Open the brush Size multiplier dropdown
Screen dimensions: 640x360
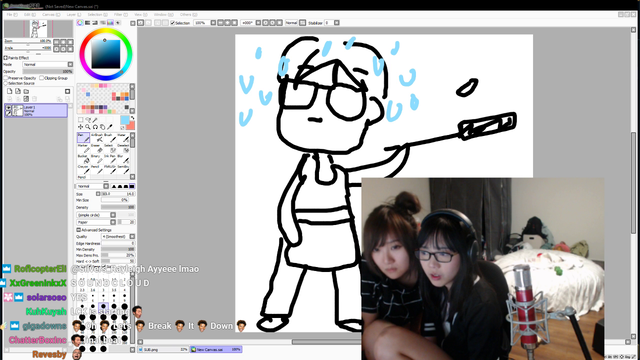pos(98,194)
